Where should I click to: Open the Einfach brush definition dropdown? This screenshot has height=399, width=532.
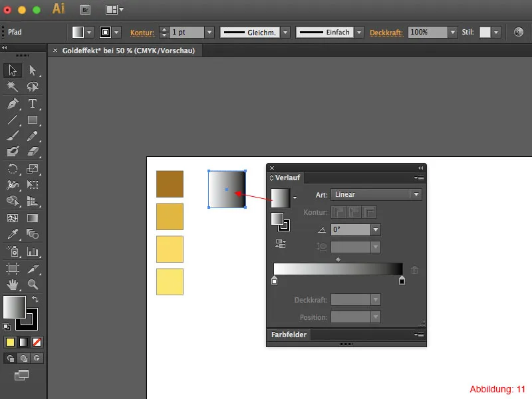click(359, 33)
